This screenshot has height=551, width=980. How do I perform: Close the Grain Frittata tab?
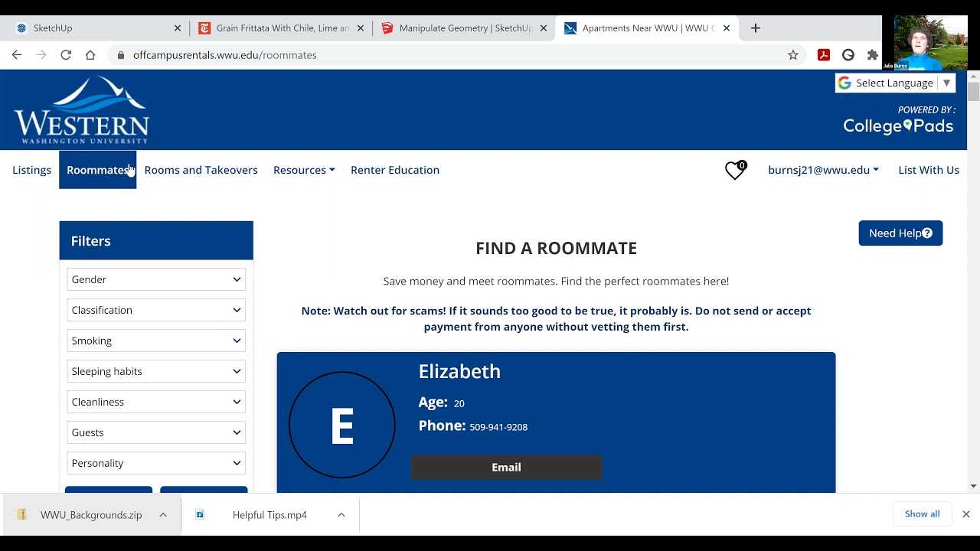[361, 28]
